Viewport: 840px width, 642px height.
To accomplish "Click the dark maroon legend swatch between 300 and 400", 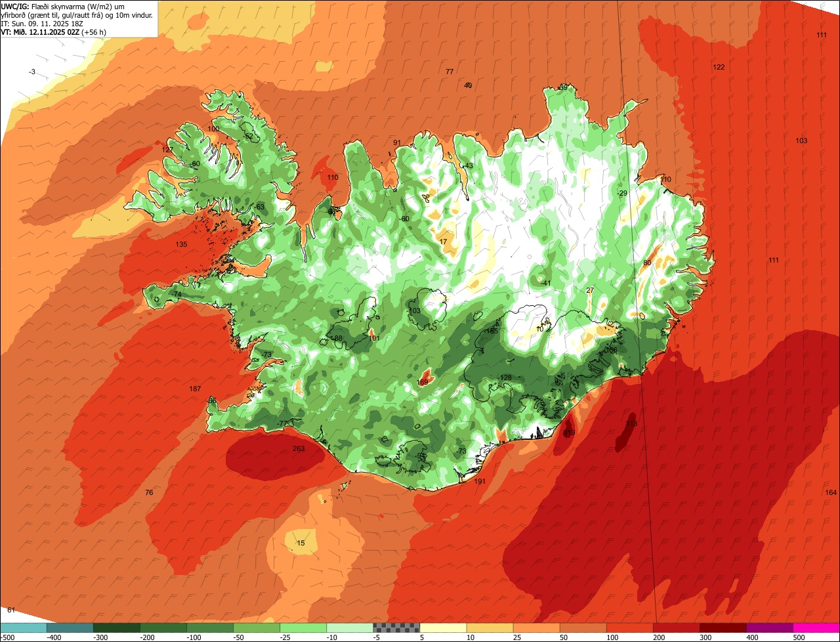I will pyautogui.click(x=723, y=628).
